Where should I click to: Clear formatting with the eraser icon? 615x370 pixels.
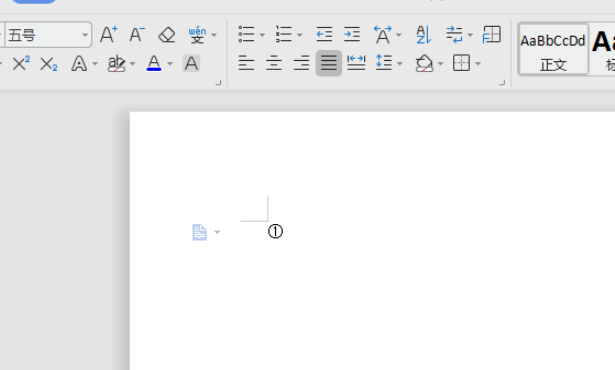pyautogui.click(x=167, y=35)
